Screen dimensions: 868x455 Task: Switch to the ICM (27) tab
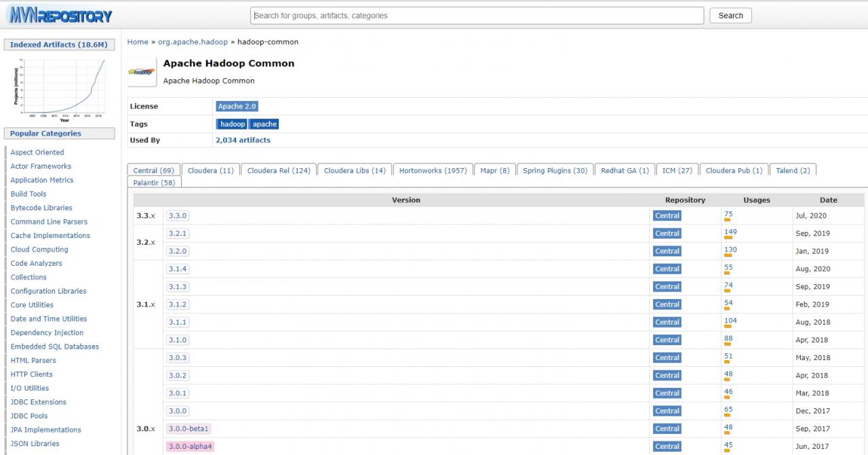click(677, 170)
